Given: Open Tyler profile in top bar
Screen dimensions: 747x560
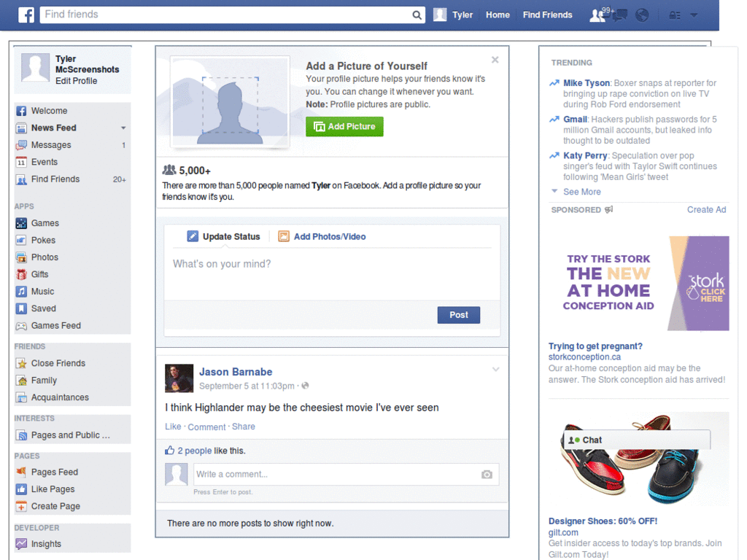Looking at the screenshot, I should (x=453, y=15).
